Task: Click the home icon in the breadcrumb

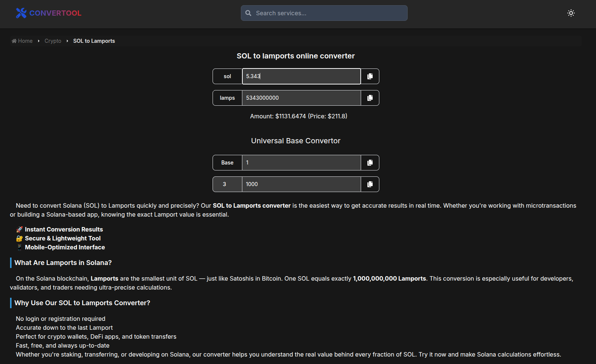Action: (x=14, y=41)
